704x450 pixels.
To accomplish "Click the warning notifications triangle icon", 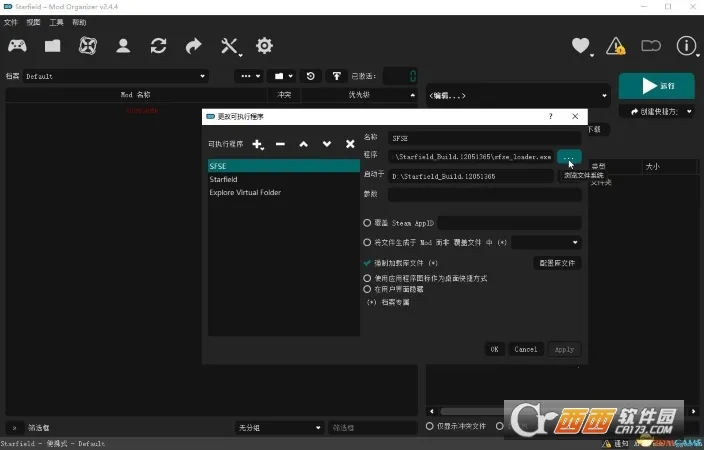I will [616, 46].
